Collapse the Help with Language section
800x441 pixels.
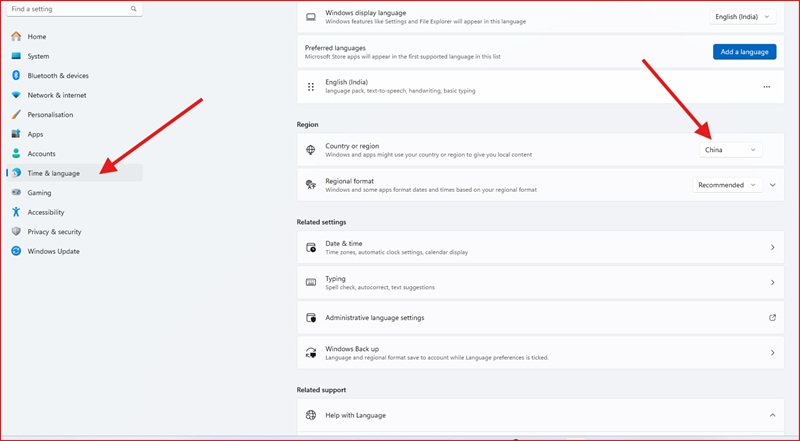click(772, 415)
